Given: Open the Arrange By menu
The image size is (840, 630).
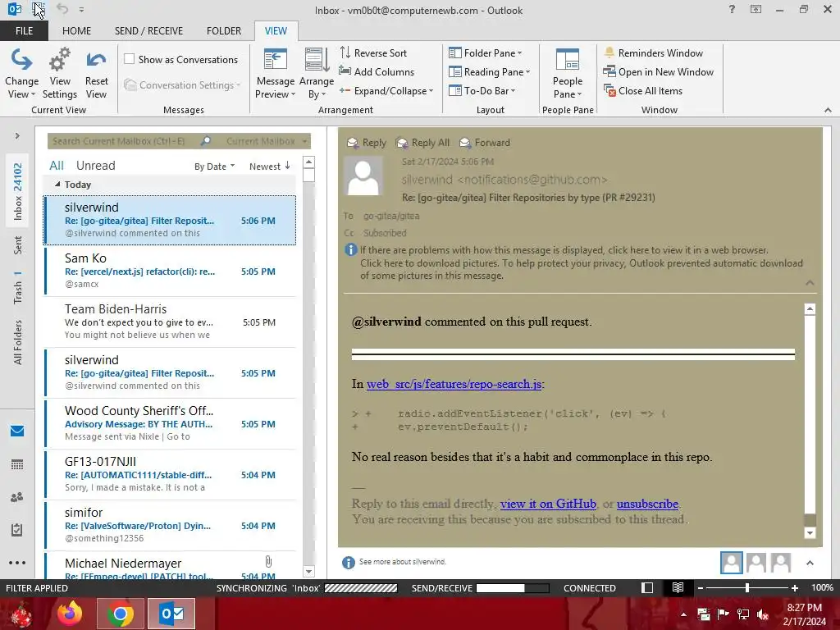Looking at the screenshot, I should 317,74.
